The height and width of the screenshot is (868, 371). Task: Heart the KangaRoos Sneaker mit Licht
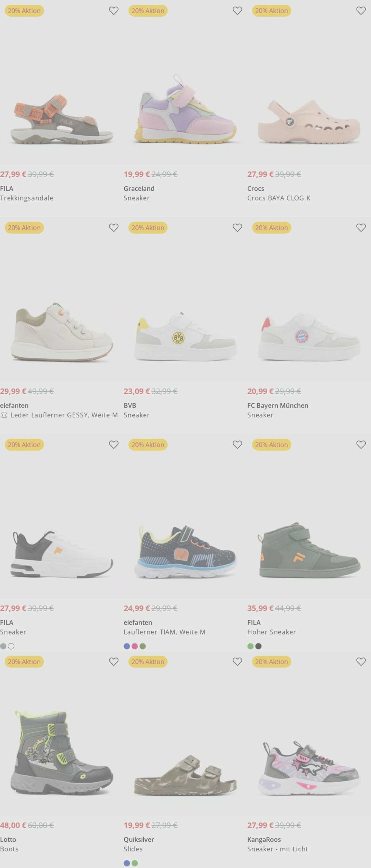[361, 662]
